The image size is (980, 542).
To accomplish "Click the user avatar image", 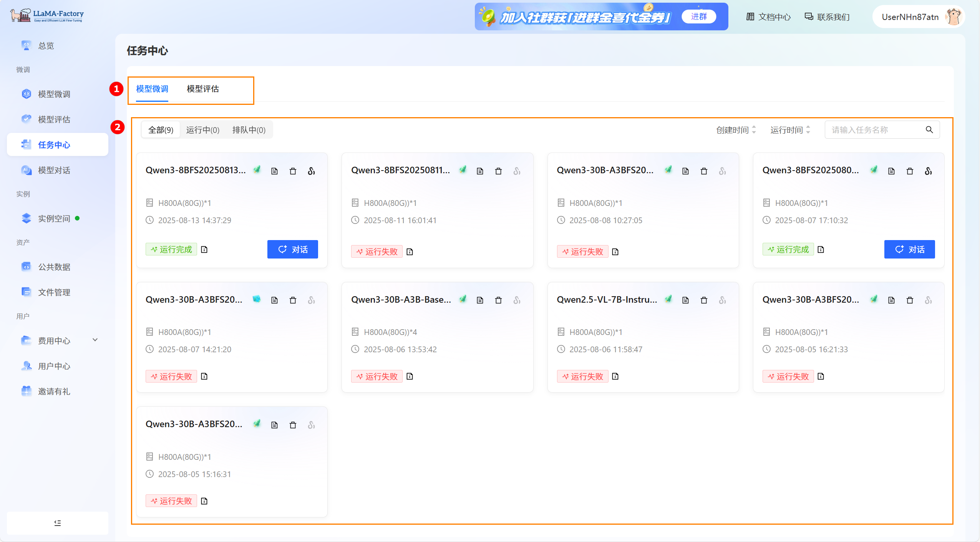I will point(954,17).
